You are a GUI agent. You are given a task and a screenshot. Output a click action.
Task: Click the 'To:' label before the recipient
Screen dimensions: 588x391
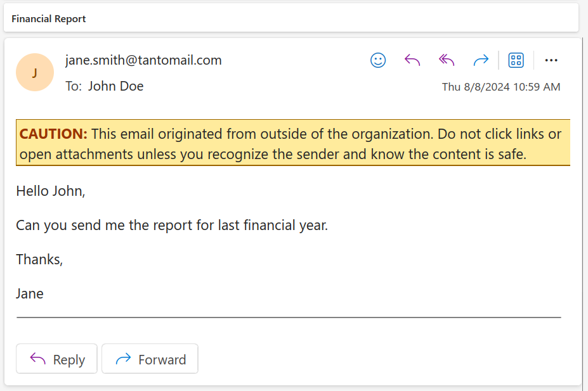[x=74, y=86]
